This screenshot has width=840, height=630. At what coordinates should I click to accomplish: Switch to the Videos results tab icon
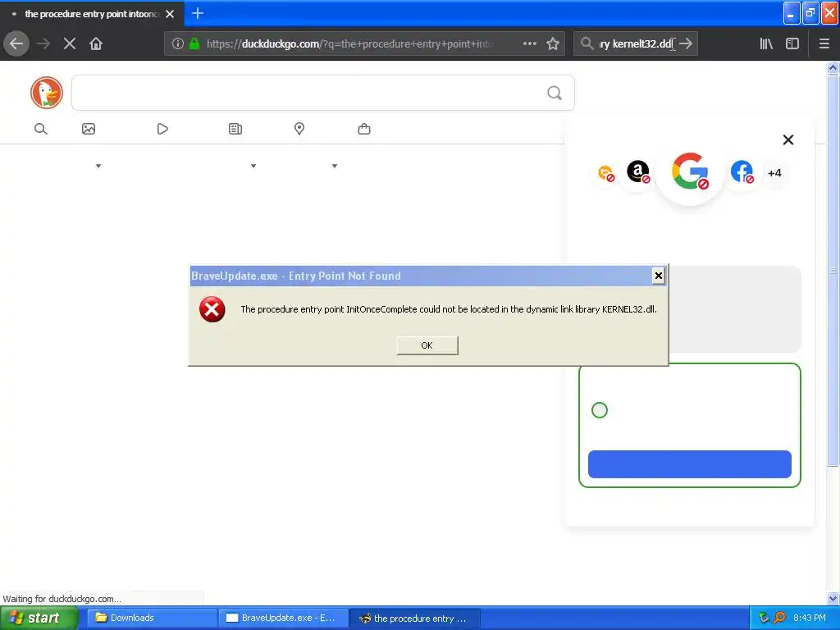pyautogui.click(x=162, y=129)
